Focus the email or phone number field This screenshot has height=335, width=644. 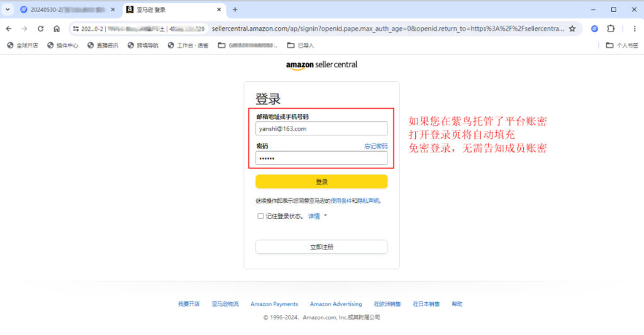(x=321, y=128)
